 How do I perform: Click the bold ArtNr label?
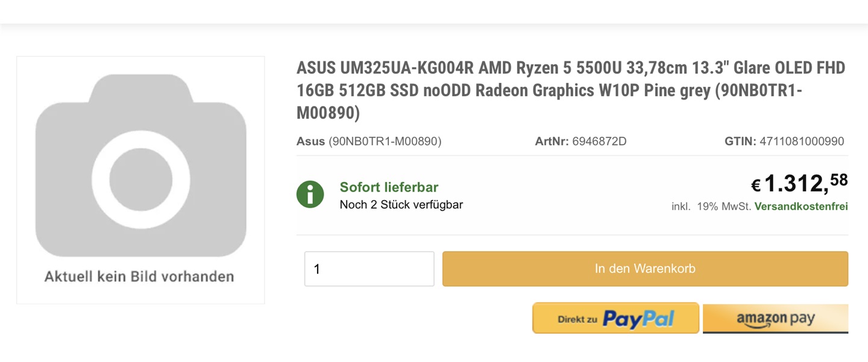(x=552, y=142)
